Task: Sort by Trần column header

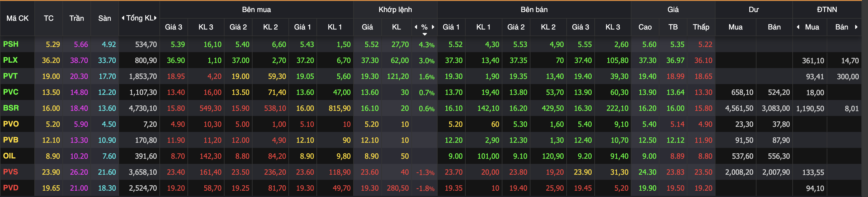Action: [77, 18]
